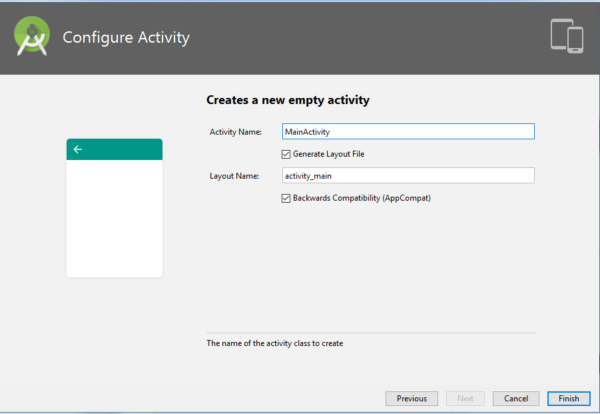Click the activity class description help text
Viewport: 600px width, 414px height.
(x=275, y=343)
